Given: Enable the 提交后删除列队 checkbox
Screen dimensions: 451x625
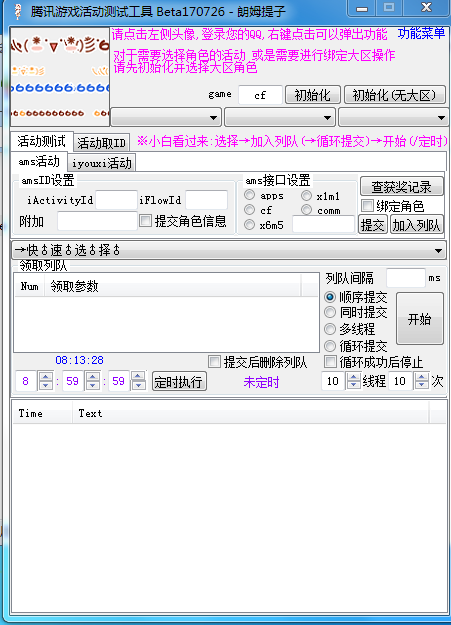Looking at the screenshot, I should [214, 362].
